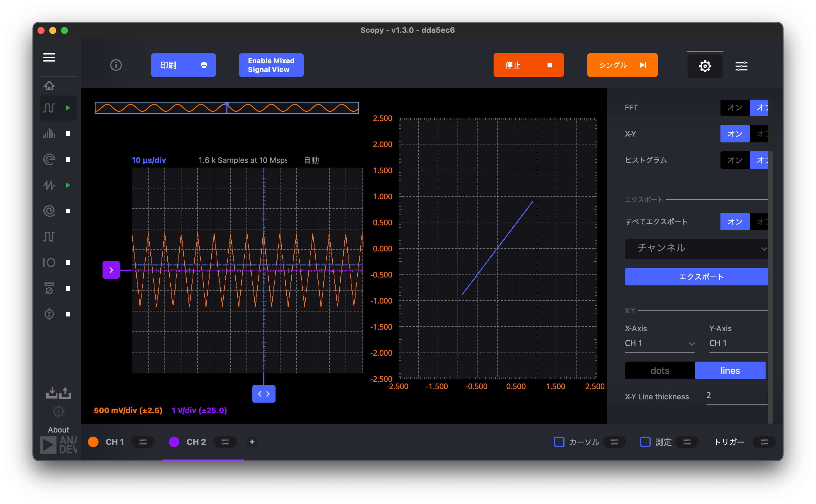Show instrument info icon
Viewport: 816px width, 504px height.
pos(116,65)
